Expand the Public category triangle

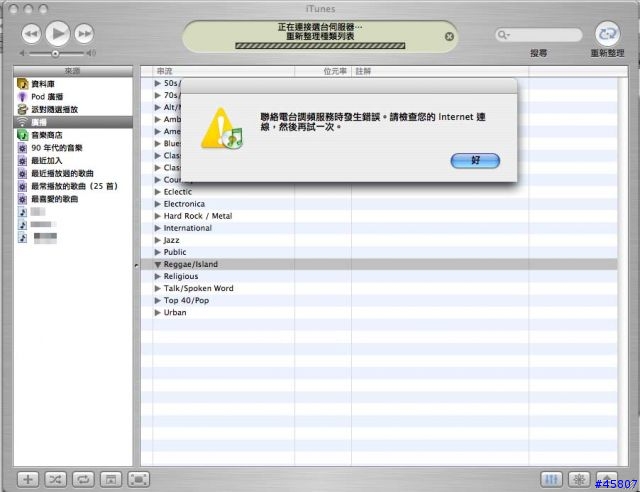click(x=158, y=252)
